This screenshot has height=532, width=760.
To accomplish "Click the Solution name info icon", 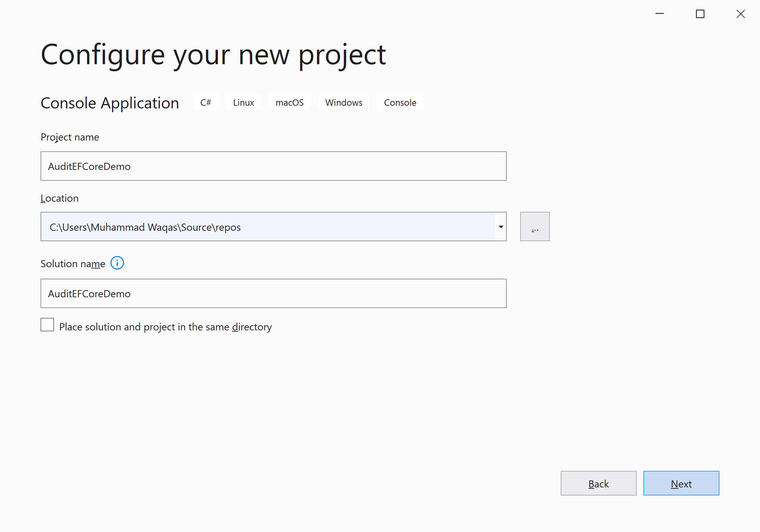I will pos(117,263).
